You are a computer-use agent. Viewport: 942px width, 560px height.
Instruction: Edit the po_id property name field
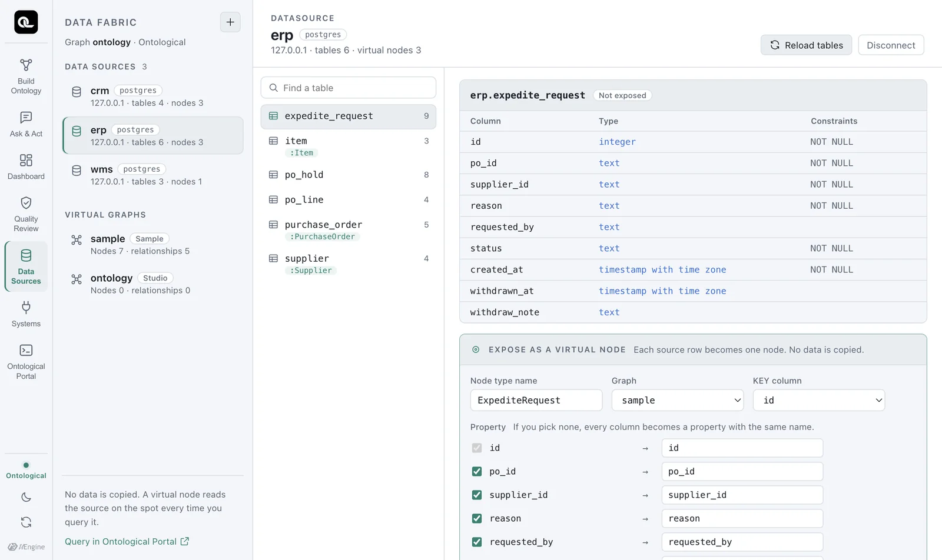[x=742, y=472]
